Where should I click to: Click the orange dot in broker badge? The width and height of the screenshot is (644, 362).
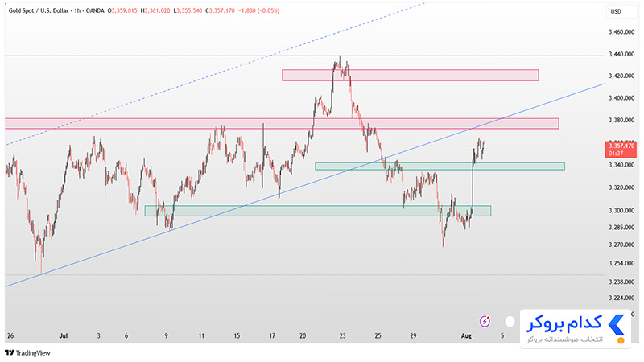tap(621, 340)
